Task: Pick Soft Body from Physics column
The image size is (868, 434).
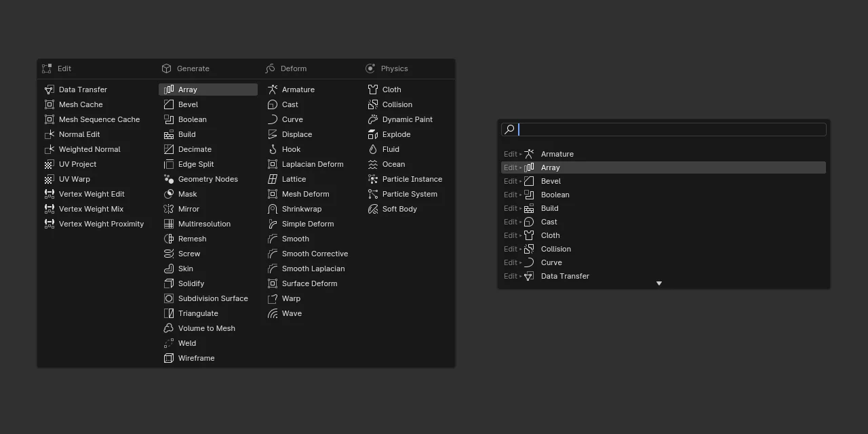Action: point(399,209)
